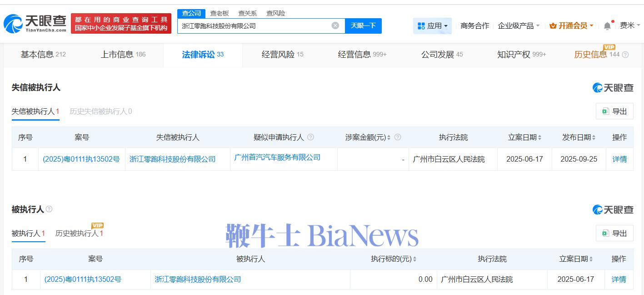Sort by 执行标的 column arrows
This screenshot has width=644, height=295.
[x=414, y=259]
